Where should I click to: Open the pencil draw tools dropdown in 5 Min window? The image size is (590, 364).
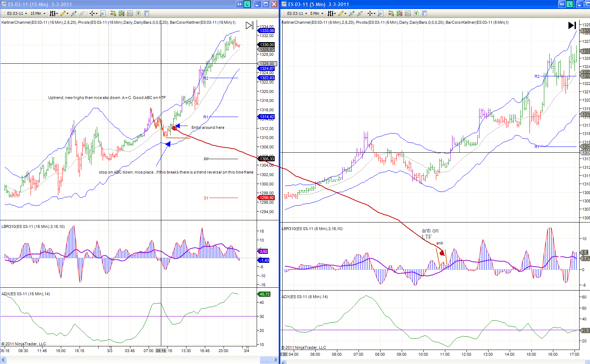pos(342,13)
